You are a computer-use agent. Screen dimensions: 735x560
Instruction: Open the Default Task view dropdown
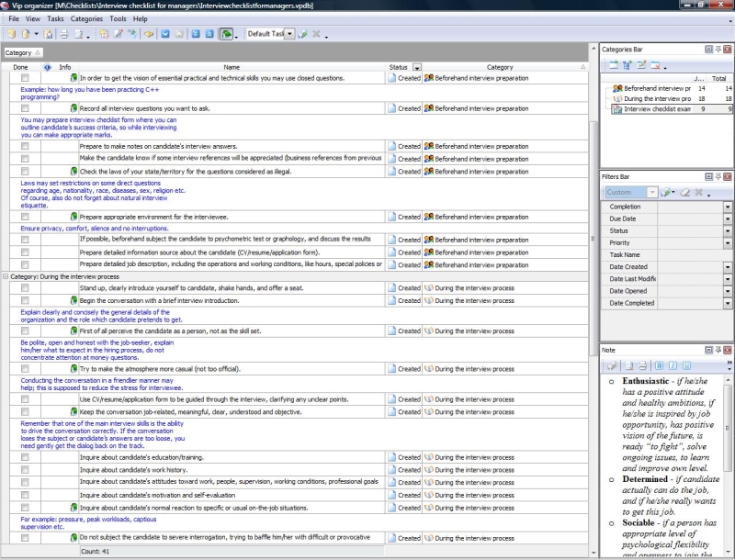tap(289, 34)
